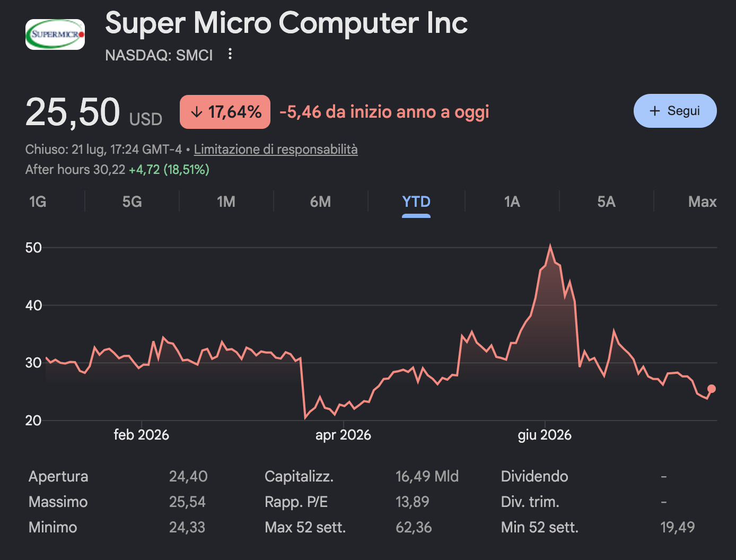Image resolution: width=736 pixels, height=560 pixels.
Task: Show the 5A chart range
Action: [607, 202]
